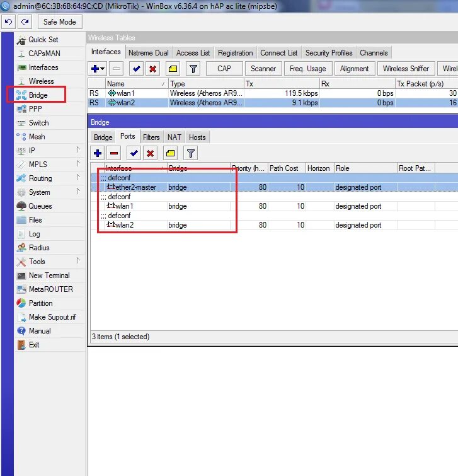Image resolution: width=458 pixels, height=476 pixels.
Task: Open Quick Set from the sidebar
Action: tap(43, 40)
